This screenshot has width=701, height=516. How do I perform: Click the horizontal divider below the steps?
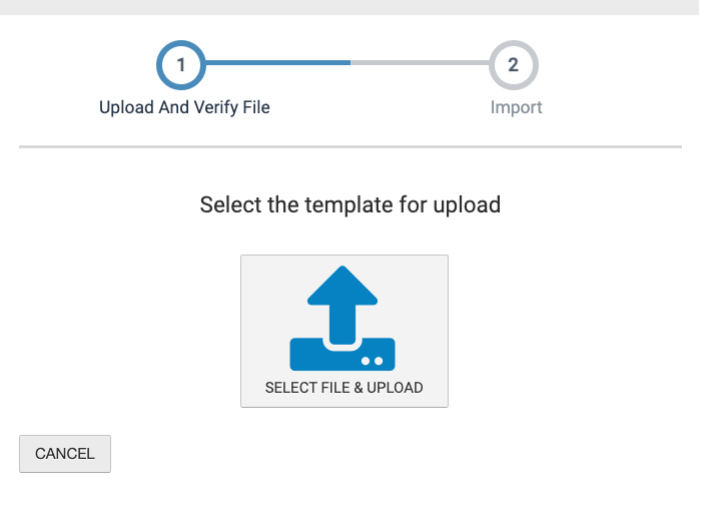click(350, 147)
